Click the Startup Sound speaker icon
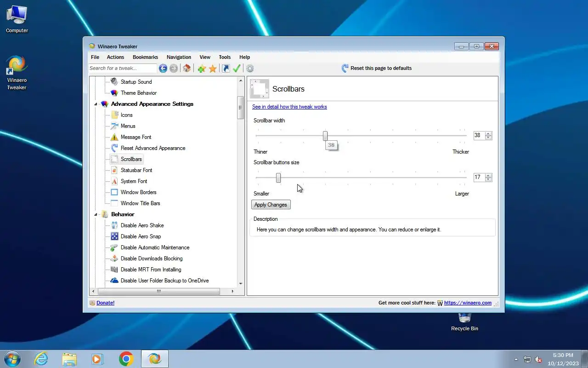 coord(114,82)
